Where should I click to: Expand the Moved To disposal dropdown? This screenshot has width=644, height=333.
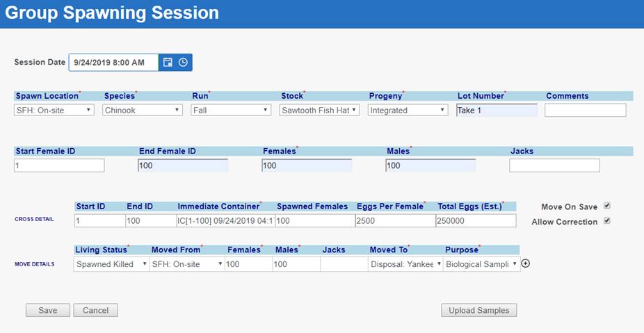coord(405,264)
